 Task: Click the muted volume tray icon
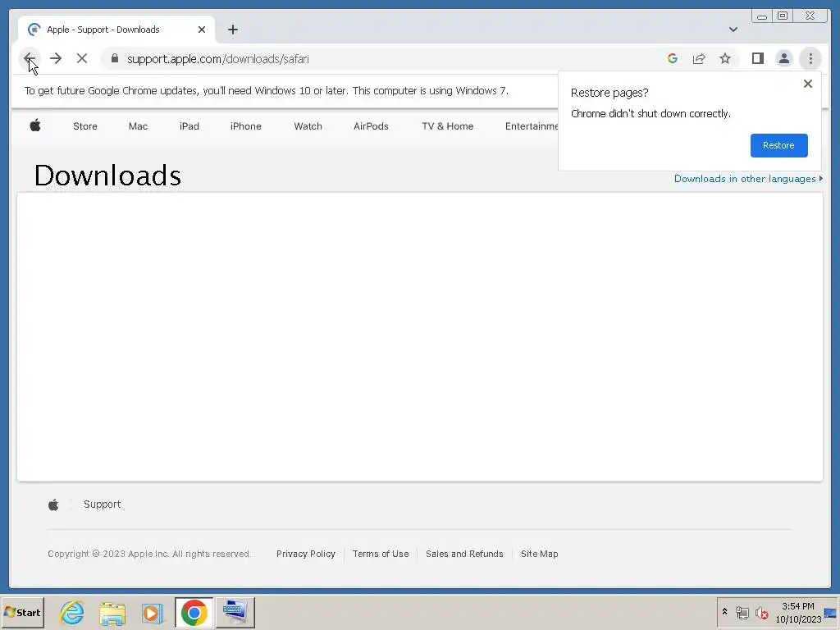761,612
